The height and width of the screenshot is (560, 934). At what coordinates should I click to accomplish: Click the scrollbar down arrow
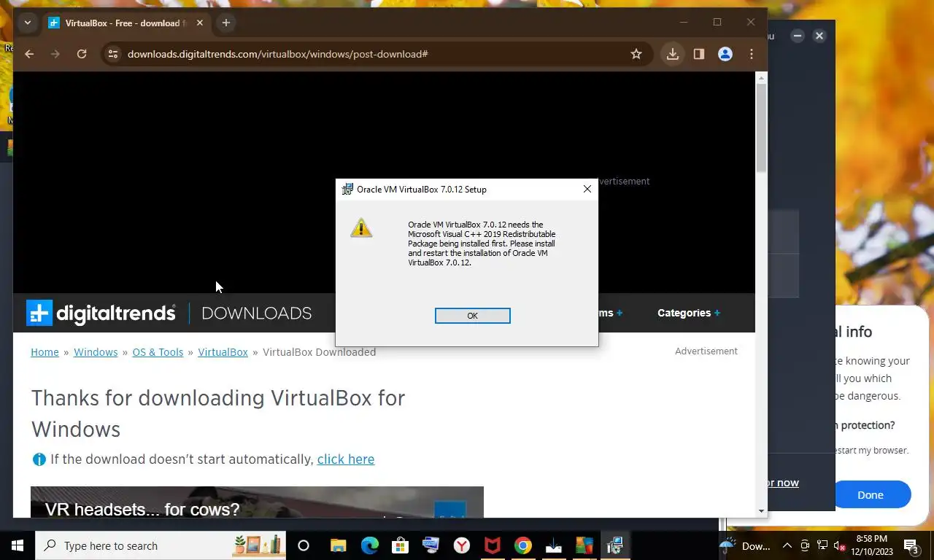762,511
